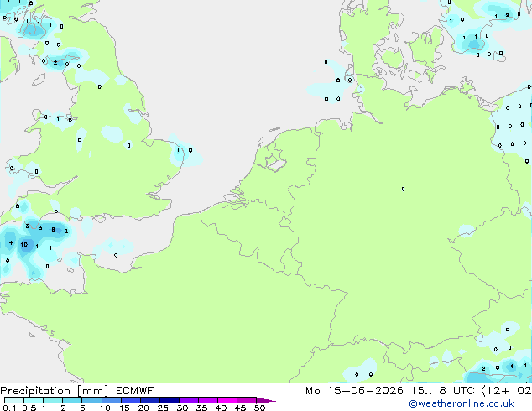Click the 'Precipitation [mm]' legend title
Image resolution: width=532 pixels, height=411 pixels.
(55, 391)
